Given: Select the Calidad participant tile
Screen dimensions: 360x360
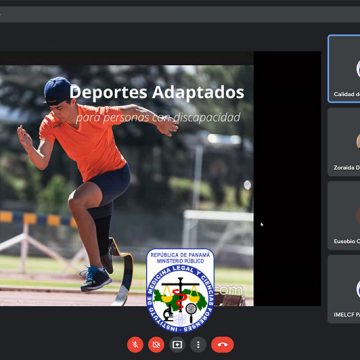Looking at the screenshot, I should [344, 69].
